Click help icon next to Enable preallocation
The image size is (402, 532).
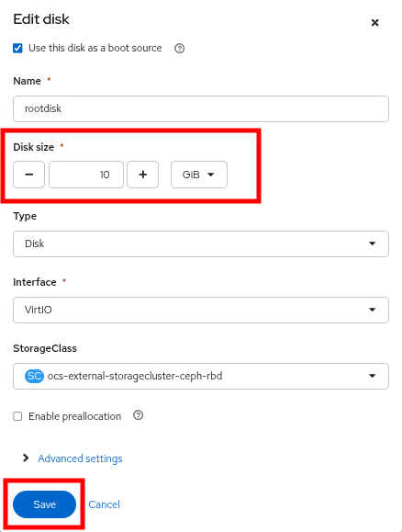[x=138, y=415]
